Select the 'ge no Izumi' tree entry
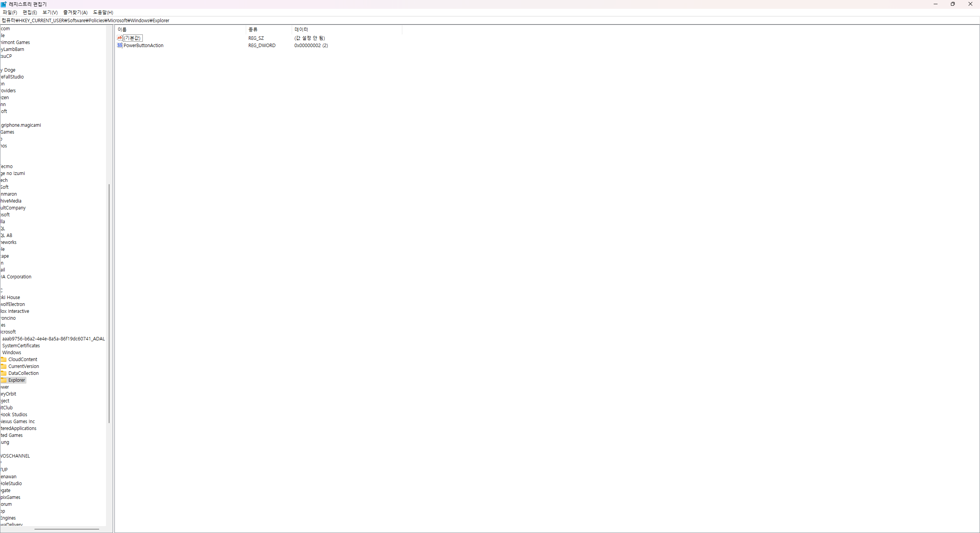This screenshot has width=980, height=533. (x=13, y=173)
